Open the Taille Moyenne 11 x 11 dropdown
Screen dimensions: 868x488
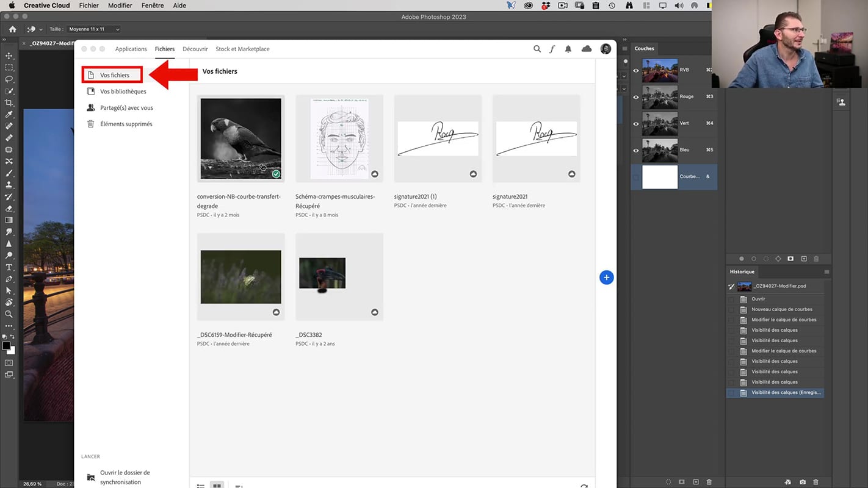coord(94,29)
